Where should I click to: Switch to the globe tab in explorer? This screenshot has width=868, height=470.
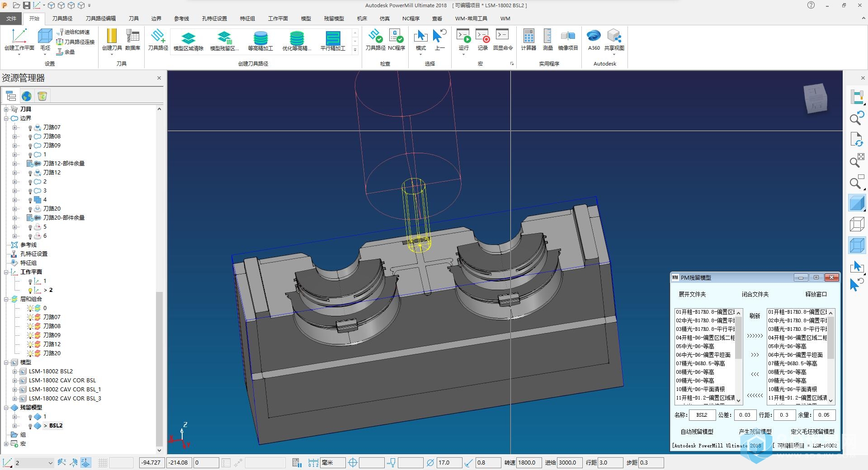[27, 96]
